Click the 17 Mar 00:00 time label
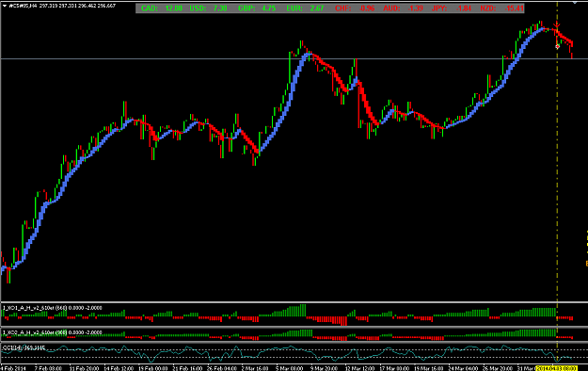 tap(394, 368)
